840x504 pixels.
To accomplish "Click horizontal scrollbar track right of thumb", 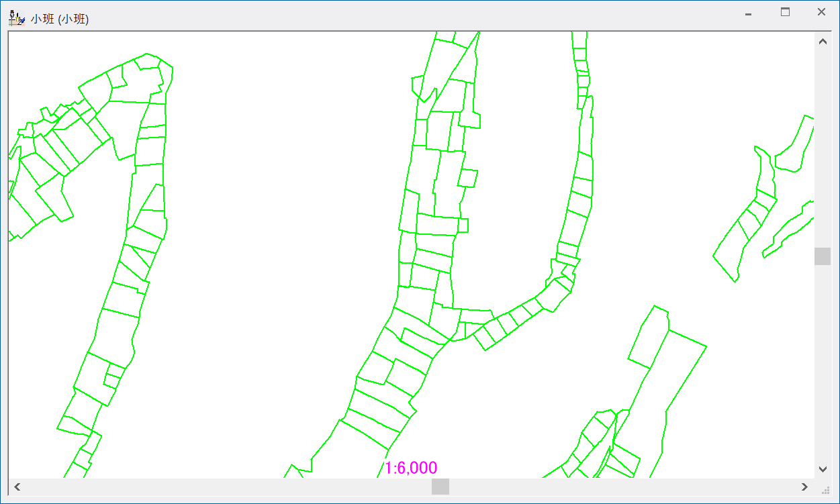I will (624, 487).
